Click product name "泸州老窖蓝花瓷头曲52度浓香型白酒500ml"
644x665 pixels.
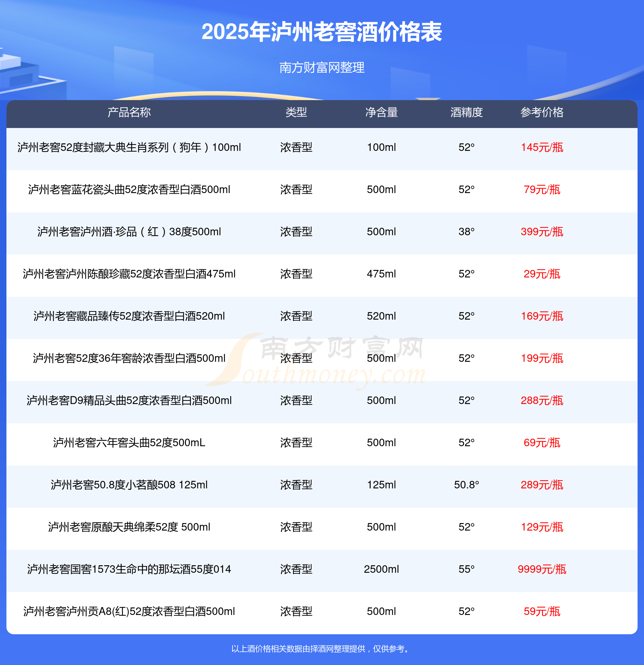coord(129,189)
